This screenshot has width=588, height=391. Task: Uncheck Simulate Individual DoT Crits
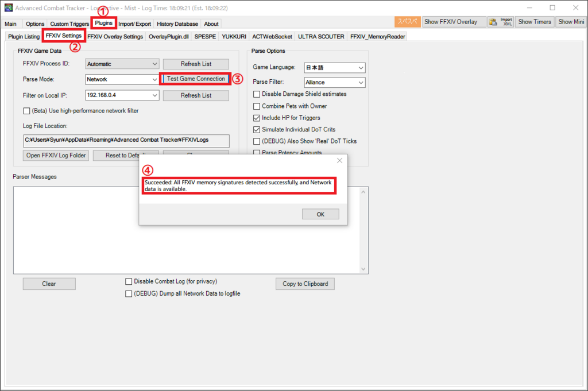(257, 129)
